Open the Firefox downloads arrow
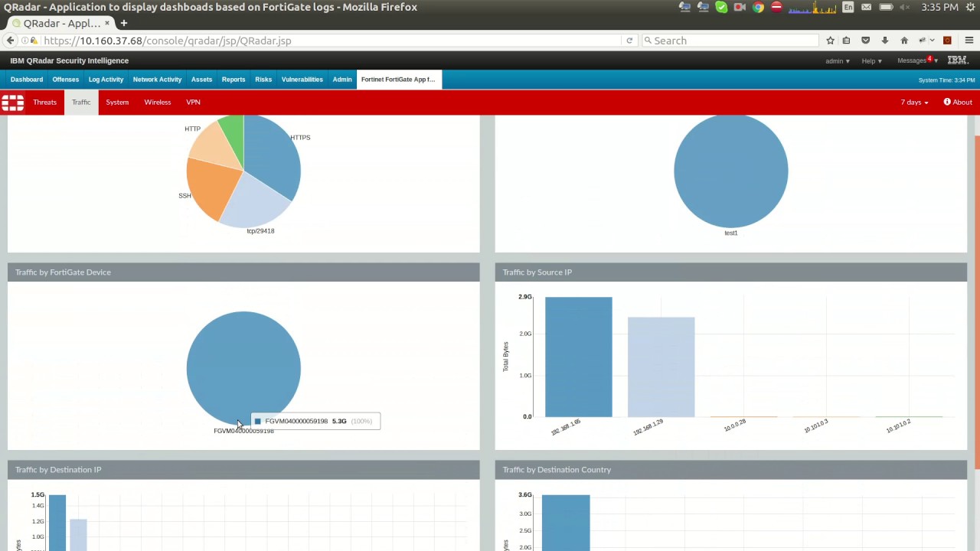This screenshot has height=551, width=980. [x=885, y=41]
